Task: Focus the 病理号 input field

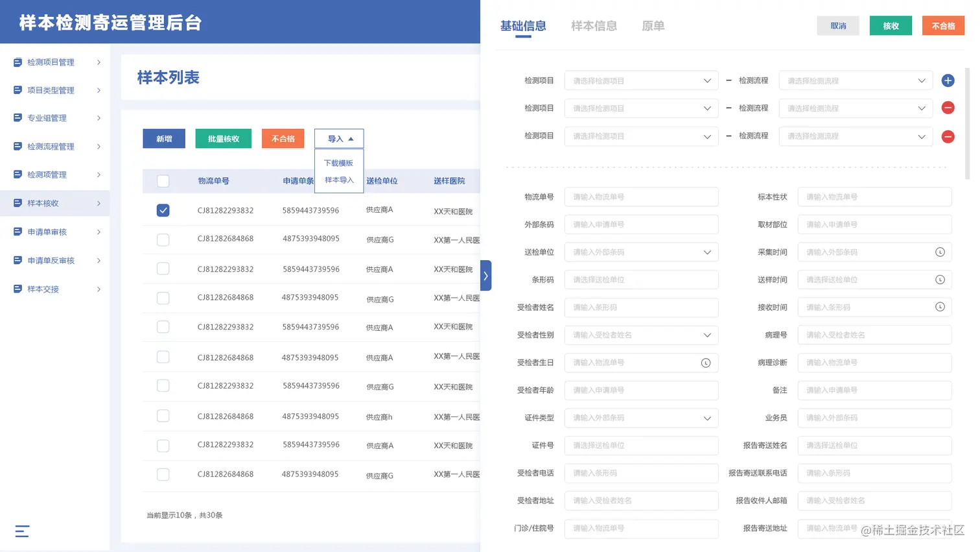Action: (874, 335)
